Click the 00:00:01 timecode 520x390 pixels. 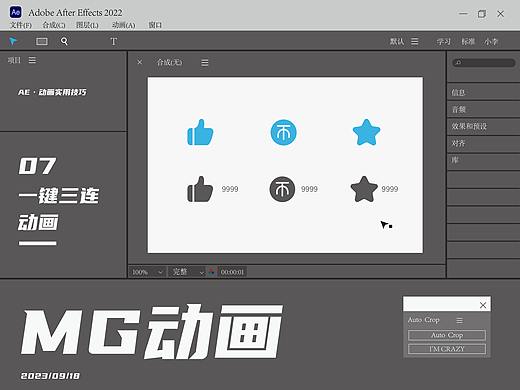tap(232, 272)
